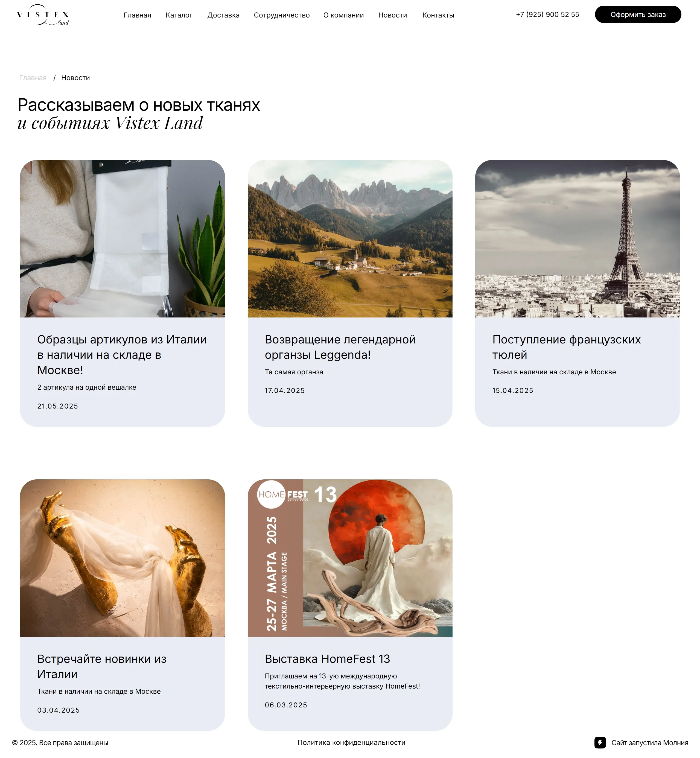The height and width of the screenshot is (758, 700).
Task: Click the Оформить заказ button
Action: (x=638, y=14)
